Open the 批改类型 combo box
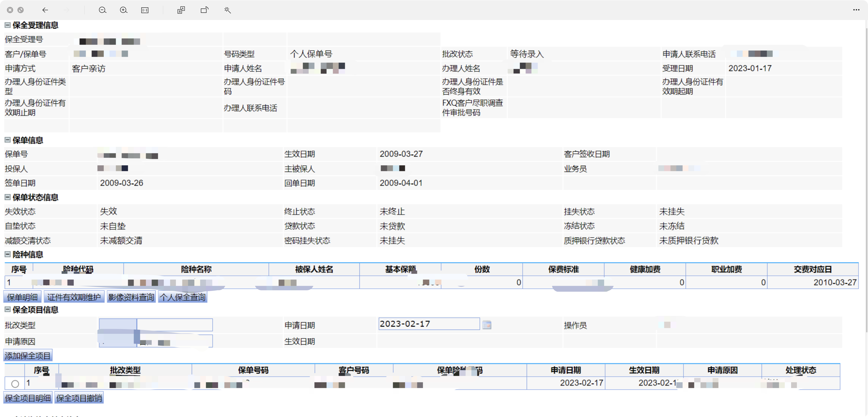The height and width of the screenshot is (417, 868). (156, 325)
